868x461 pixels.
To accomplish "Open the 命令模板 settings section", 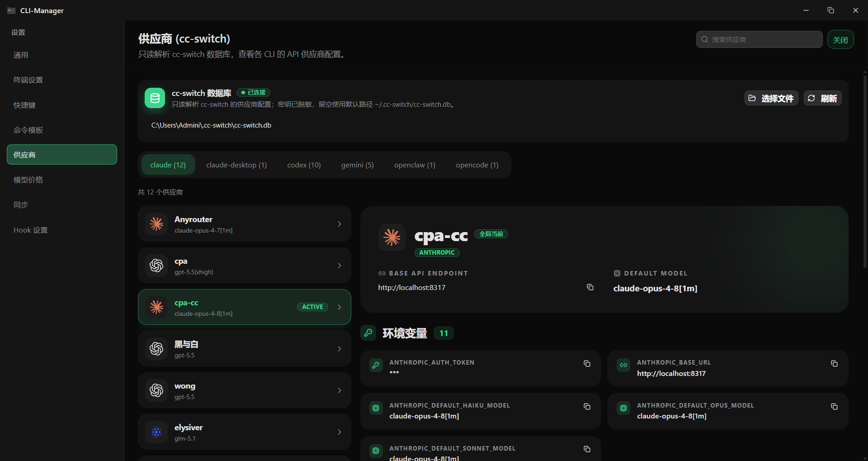I will (62, 130).
